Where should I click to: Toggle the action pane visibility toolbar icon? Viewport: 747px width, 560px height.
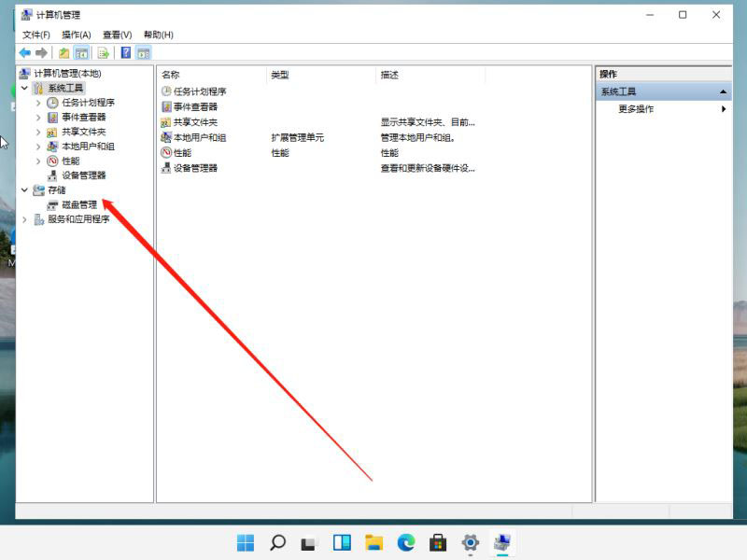pos(143,52)
